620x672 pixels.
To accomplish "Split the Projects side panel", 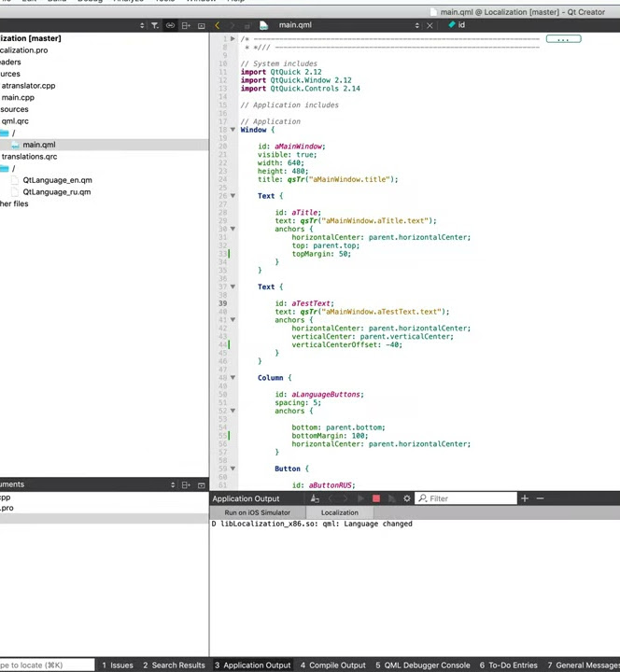I will 186,26.
